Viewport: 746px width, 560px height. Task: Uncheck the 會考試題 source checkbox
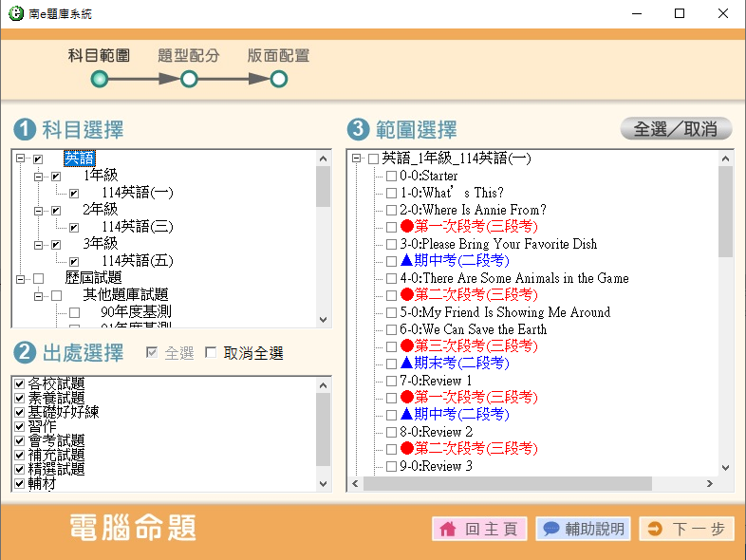20,440
